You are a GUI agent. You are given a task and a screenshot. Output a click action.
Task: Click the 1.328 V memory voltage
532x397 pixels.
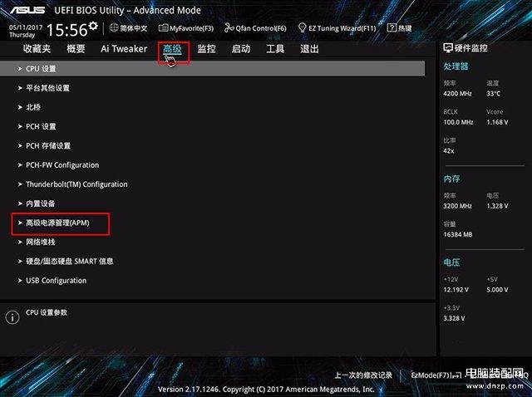497,206
